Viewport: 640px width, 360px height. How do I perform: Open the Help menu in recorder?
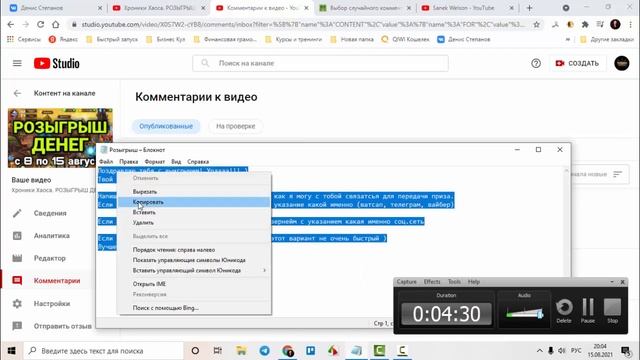(x=473, y=282)
